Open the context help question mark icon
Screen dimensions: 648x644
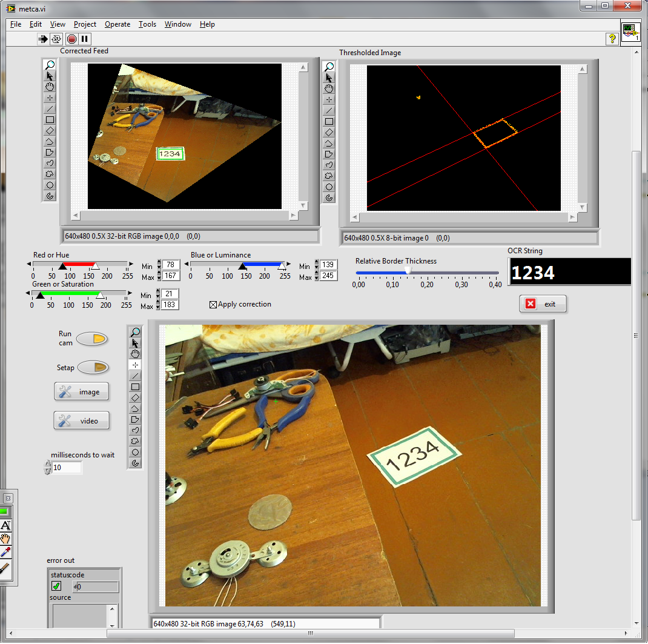click(x=612, y=39)
